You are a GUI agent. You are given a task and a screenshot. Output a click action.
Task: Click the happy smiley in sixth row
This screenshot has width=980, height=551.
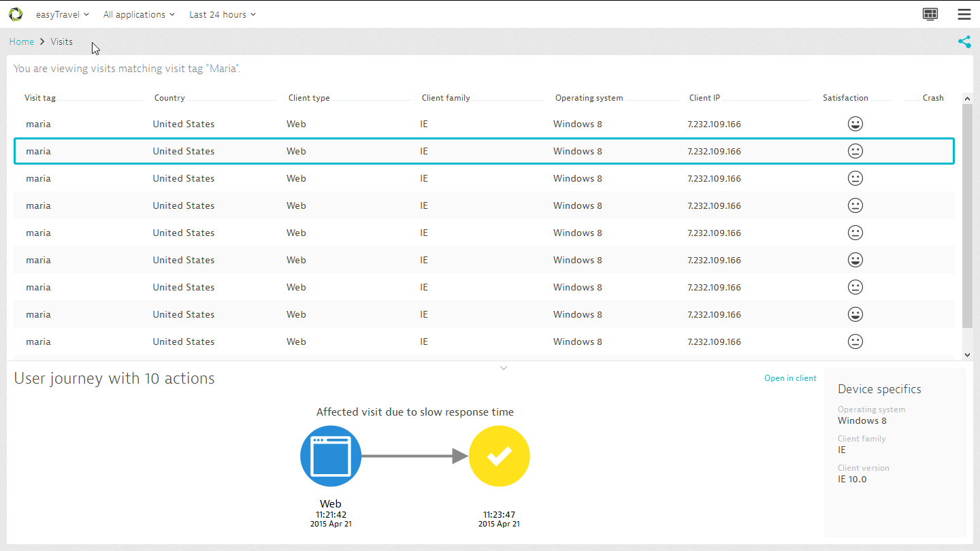[x=855, y=260]
